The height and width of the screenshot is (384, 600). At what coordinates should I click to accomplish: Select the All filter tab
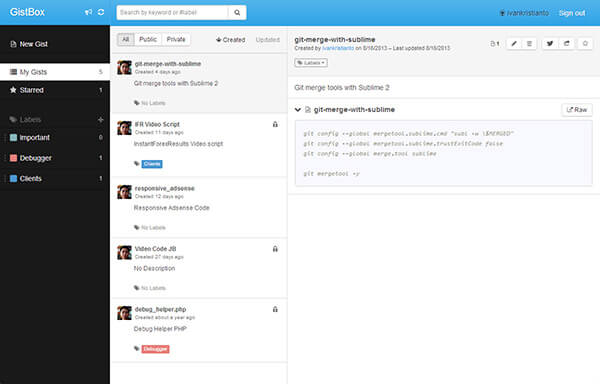click(126, 39)
